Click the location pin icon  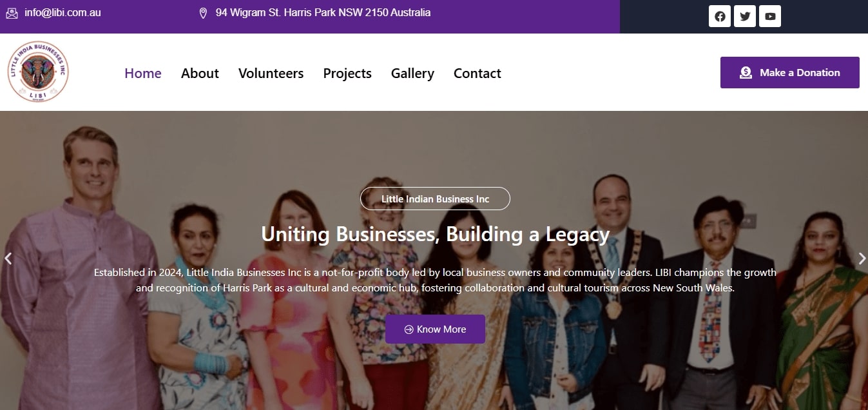(x=203, y=13)
